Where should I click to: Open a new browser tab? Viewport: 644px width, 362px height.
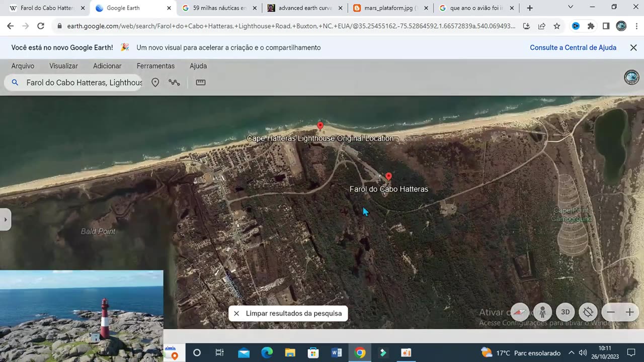(x=529, y=8)
